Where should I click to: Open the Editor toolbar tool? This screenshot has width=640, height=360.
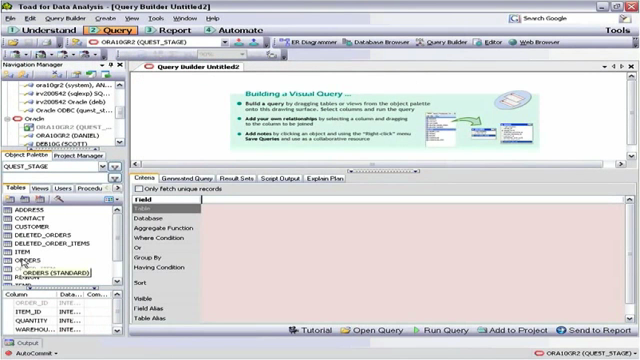tap(488, 42)
